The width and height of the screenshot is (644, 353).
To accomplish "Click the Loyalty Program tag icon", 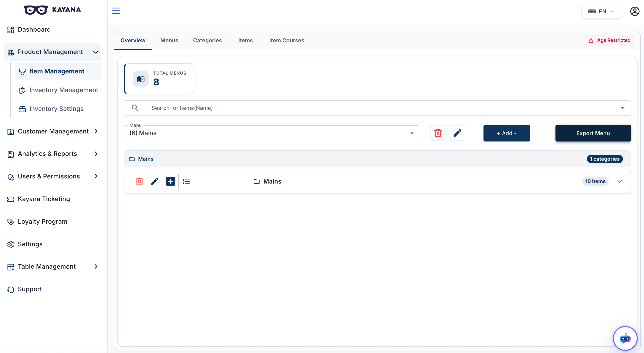I will tap(10, 222).
